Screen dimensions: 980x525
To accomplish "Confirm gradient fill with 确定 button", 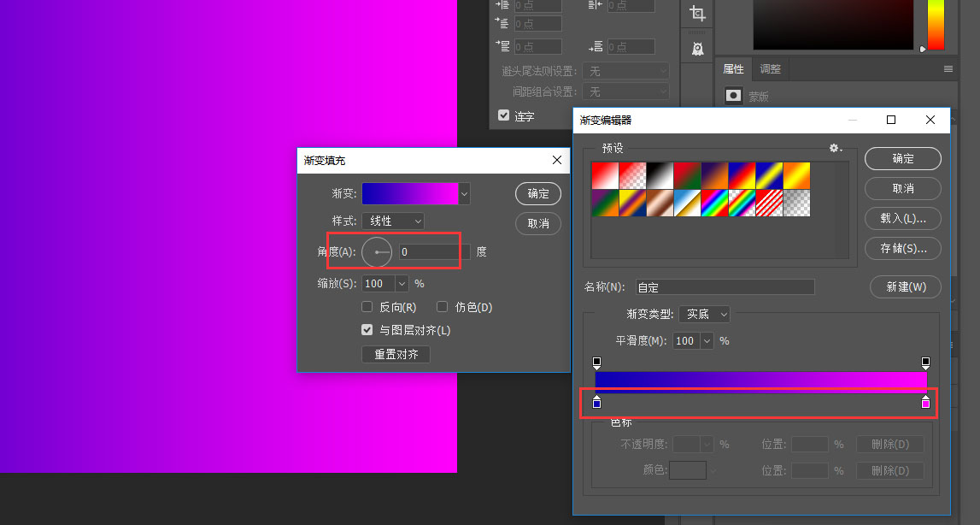I will click(538, 193).
